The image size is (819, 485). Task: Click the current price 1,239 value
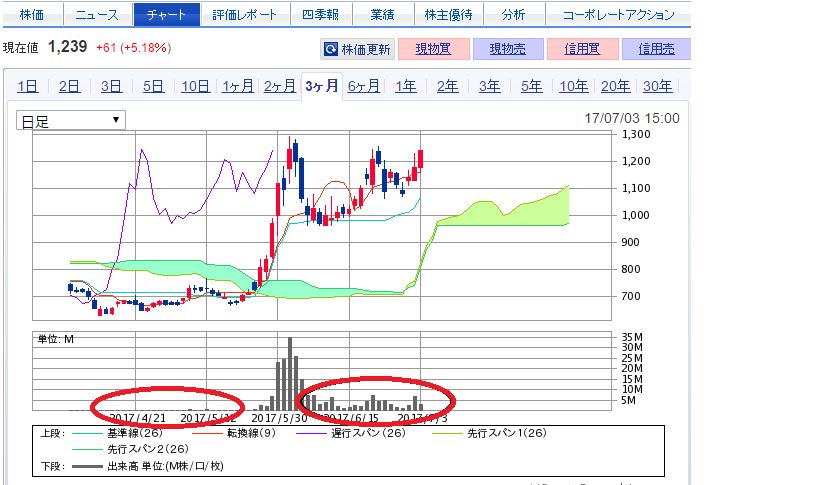click(x=67, y=47)
